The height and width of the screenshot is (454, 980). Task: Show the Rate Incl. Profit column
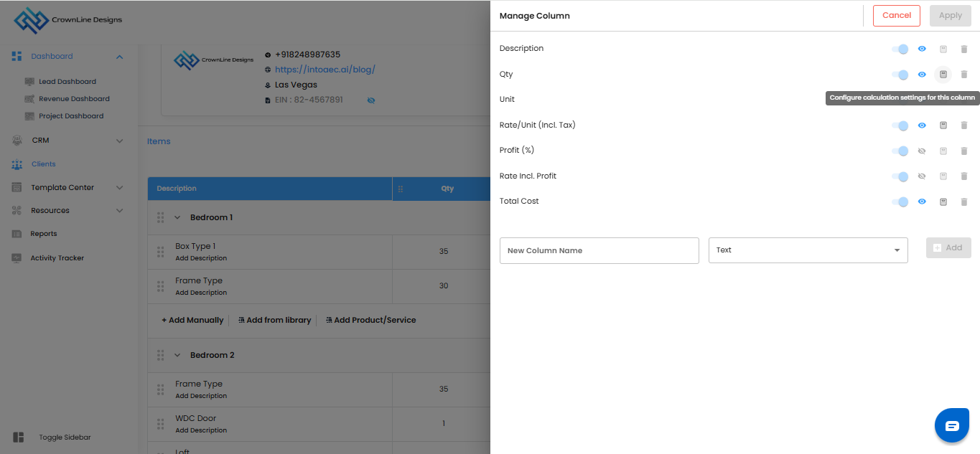[x=922, y=176]
